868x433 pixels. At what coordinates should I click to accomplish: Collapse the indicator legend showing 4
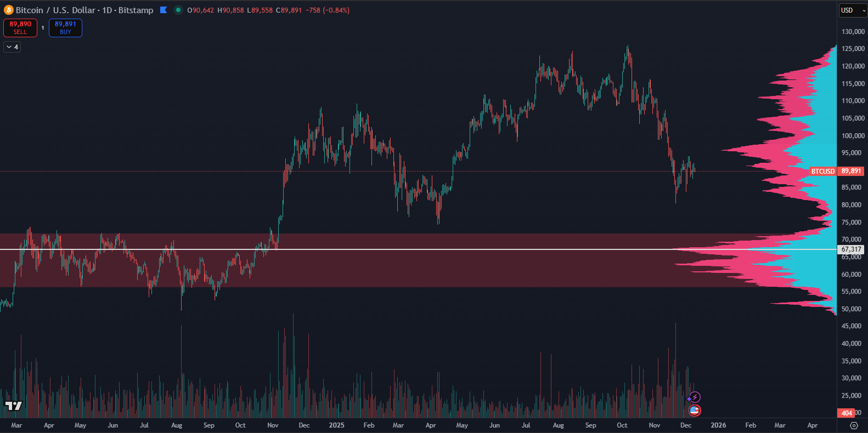click(12, 47)
